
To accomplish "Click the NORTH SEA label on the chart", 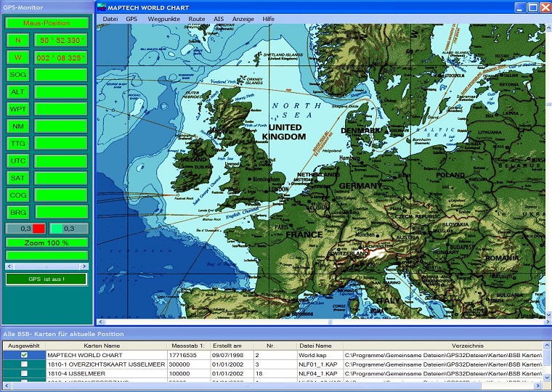I will tap(296, 110).
